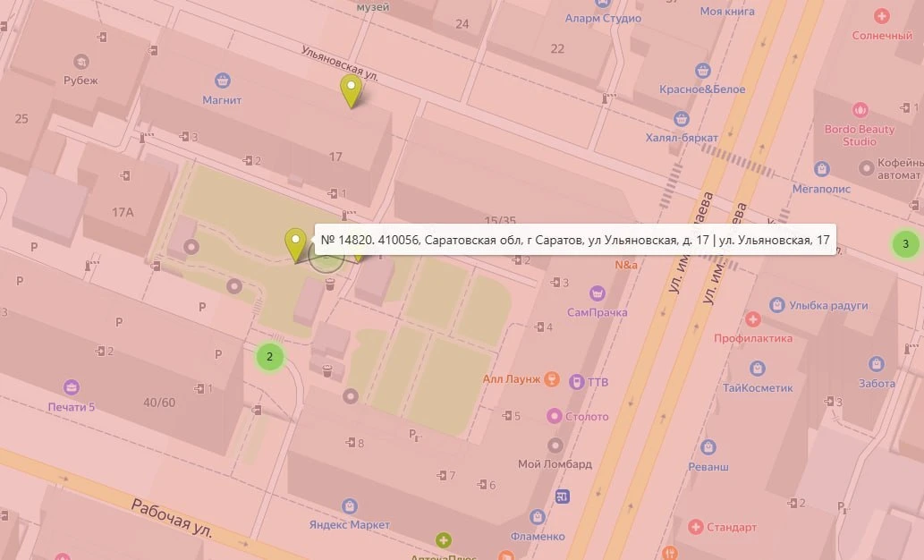
Task: Select the Столото icon
Action: point(554,416)
